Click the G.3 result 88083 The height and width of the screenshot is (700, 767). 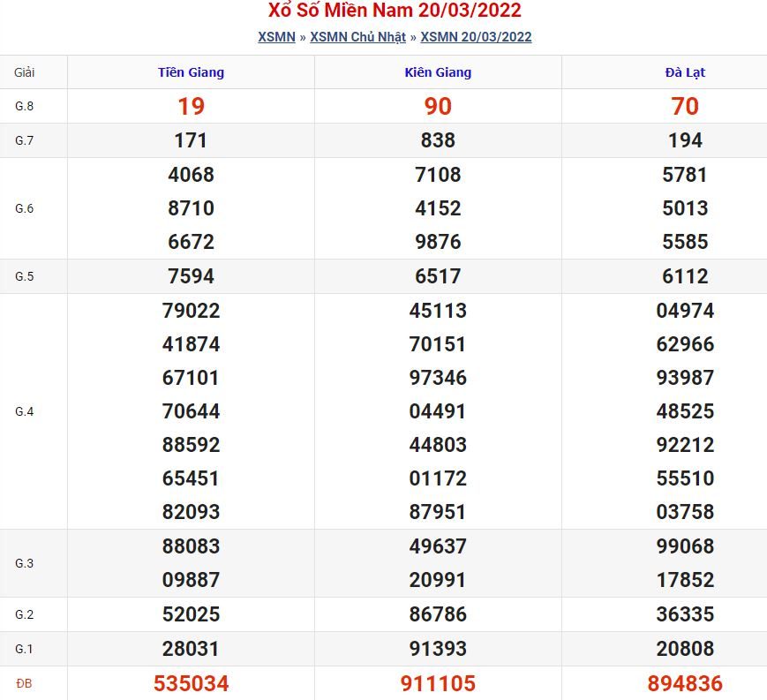[x=191, y=546]
